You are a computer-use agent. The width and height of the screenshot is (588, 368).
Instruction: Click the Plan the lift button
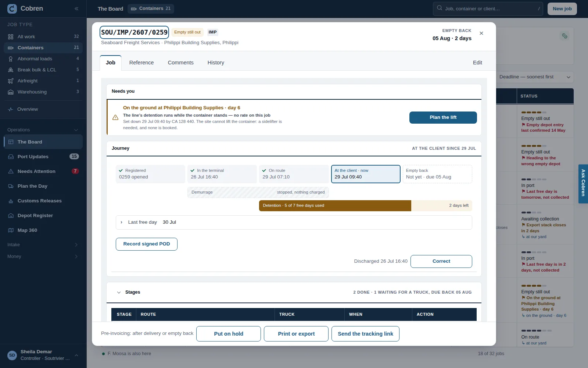(x=443, y=117)
